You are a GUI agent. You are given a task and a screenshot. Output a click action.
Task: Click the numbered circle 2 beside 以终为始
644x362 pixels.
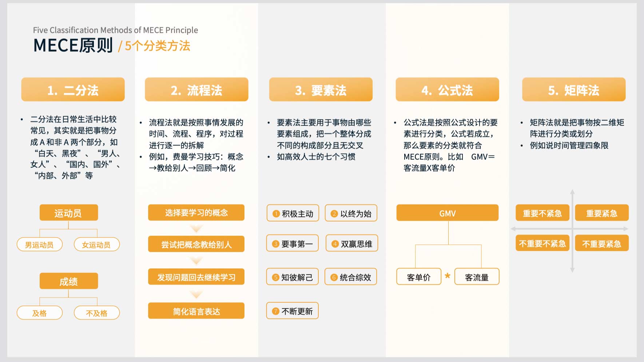point(334,214)
